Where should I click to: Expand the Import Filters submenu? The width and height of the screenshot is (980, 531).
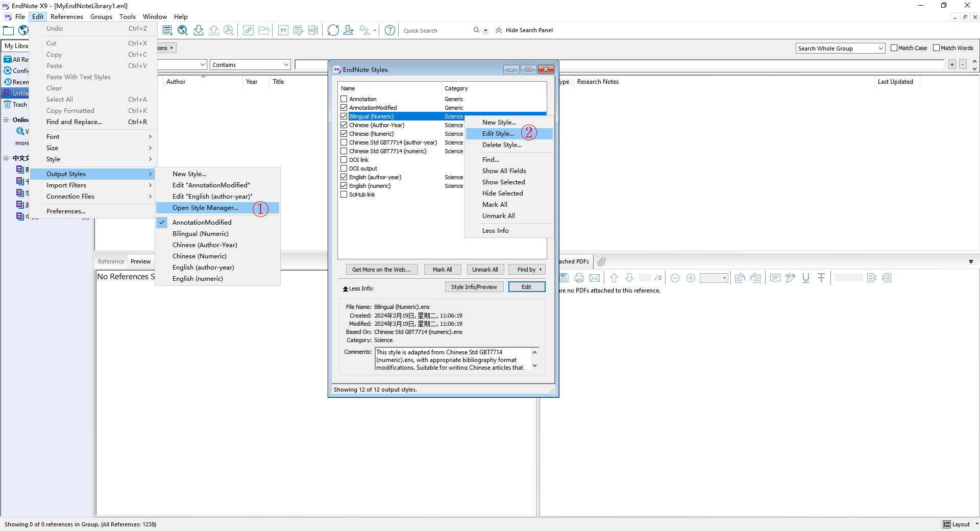(93, 185)
